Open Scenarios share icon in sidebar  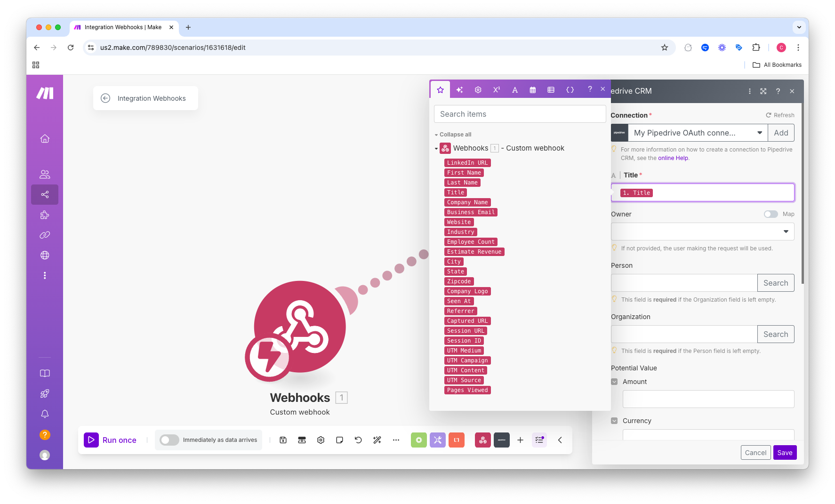tap(45, 194)
